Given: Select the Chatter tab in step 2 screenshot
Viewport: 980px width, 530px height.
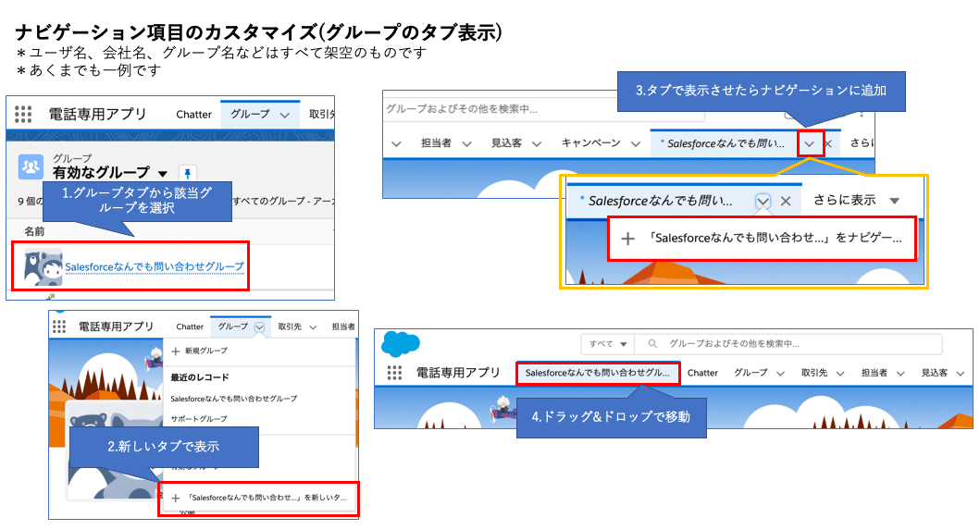Looking at the screenshot, I should pos(190,327).
